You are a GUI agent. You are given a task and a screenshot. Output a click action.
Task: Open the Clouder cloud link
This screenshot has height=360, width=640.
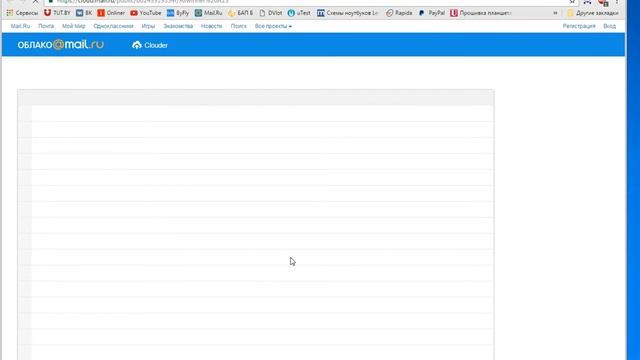tap(150, 45)
